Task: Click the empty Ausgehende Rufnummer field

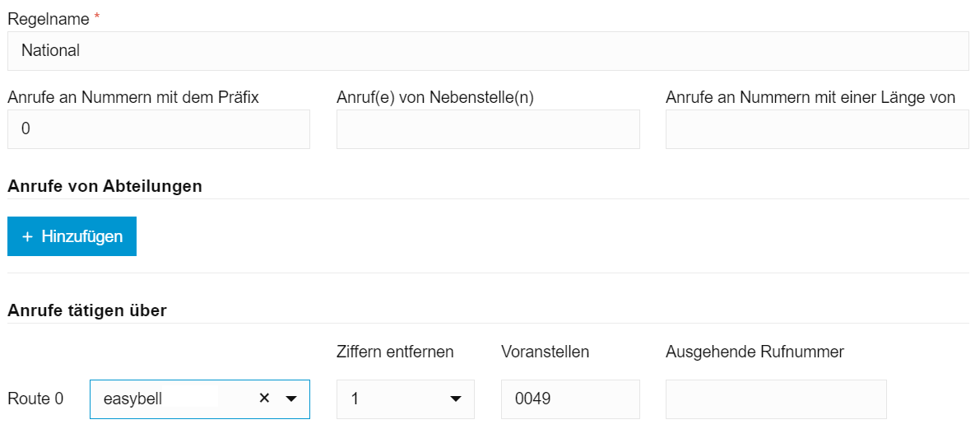Action: (x=776, y=399)
